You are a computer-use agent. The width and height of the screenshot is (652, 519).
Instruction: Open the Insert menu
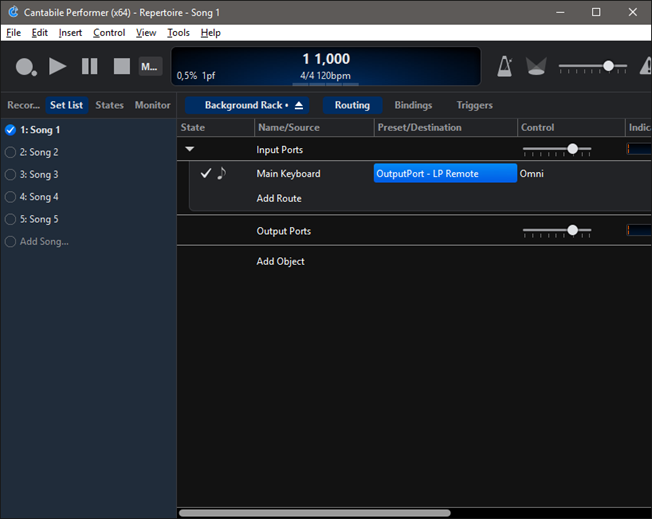click(x=70, y=33)
